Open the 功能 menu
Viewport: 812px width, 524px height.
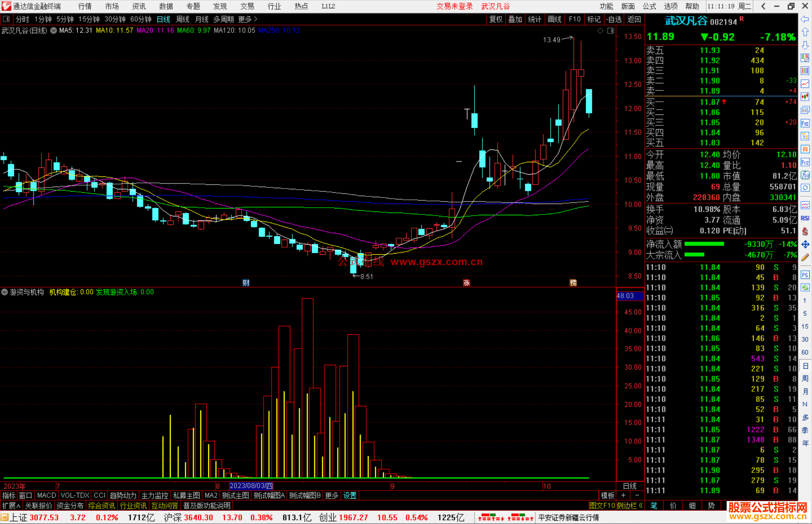(606, 6)
